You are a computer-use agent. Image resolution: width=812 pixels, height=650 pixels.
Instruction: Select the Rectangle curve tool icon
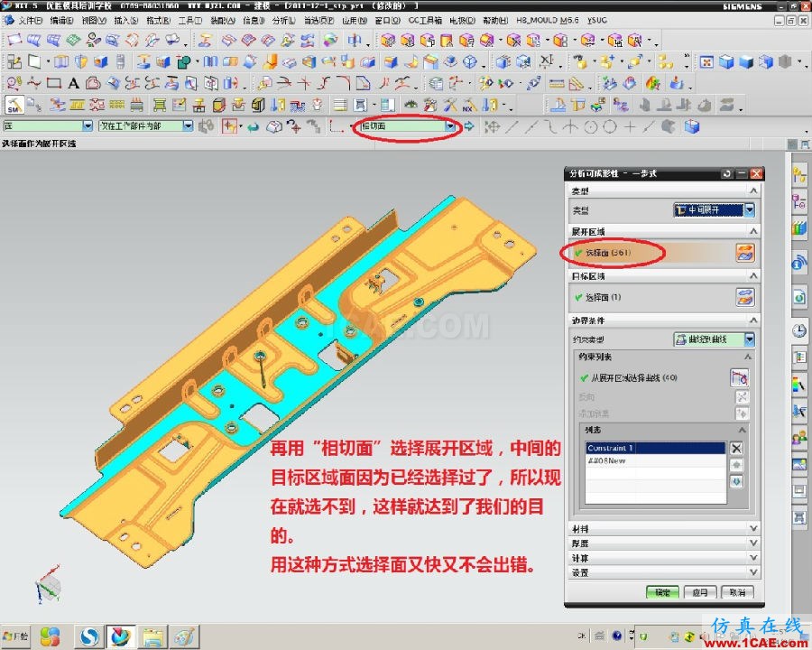tap(54, 83)
